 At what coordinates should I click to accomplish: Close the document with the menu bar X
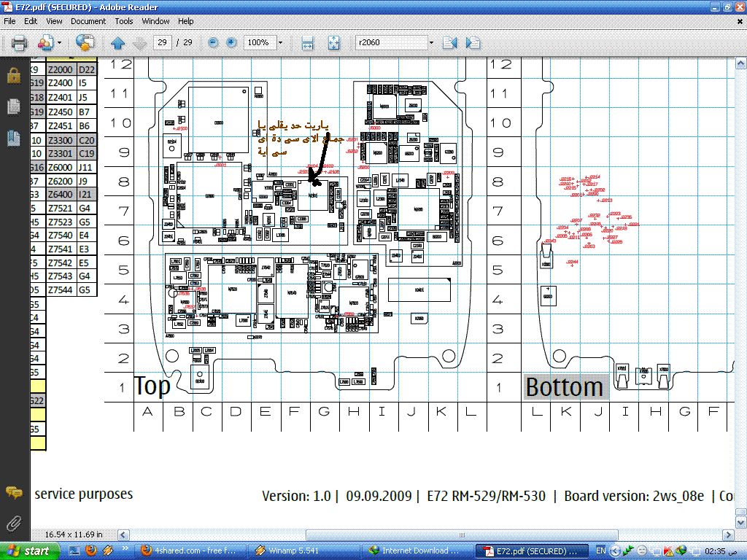(x=740, y=21)
